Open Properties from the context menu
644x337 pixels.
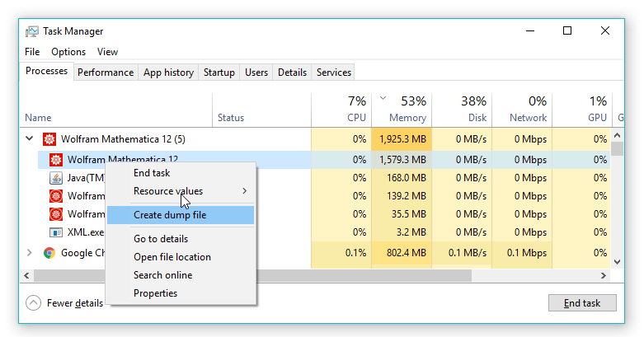(181, 293)
